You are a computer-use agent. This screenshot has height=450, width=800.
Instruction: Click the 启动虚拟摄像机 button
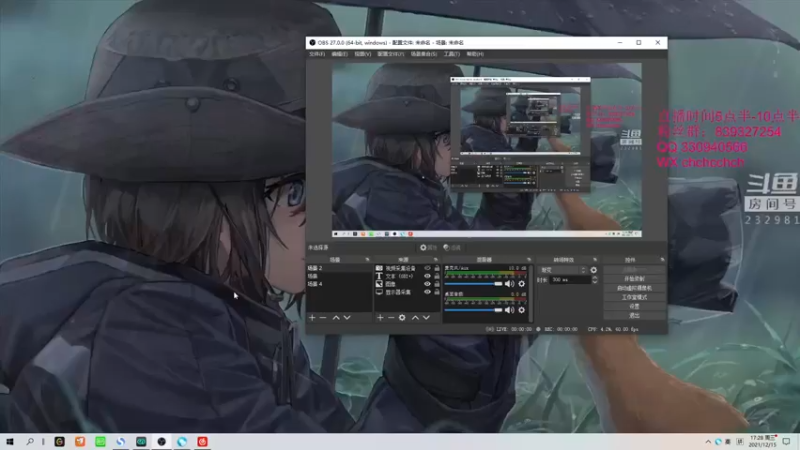click(x=634, y=288)
